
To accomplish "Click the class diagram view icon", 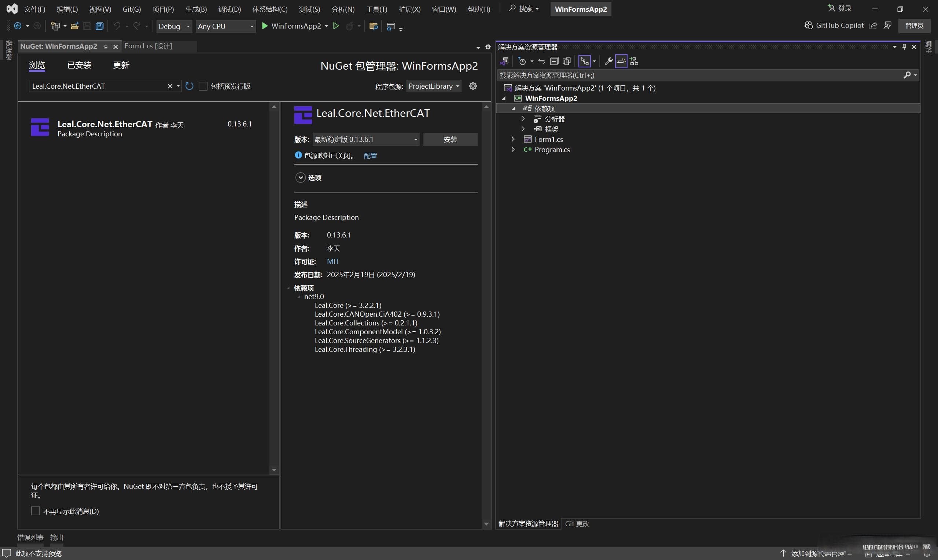I will 634,61.
